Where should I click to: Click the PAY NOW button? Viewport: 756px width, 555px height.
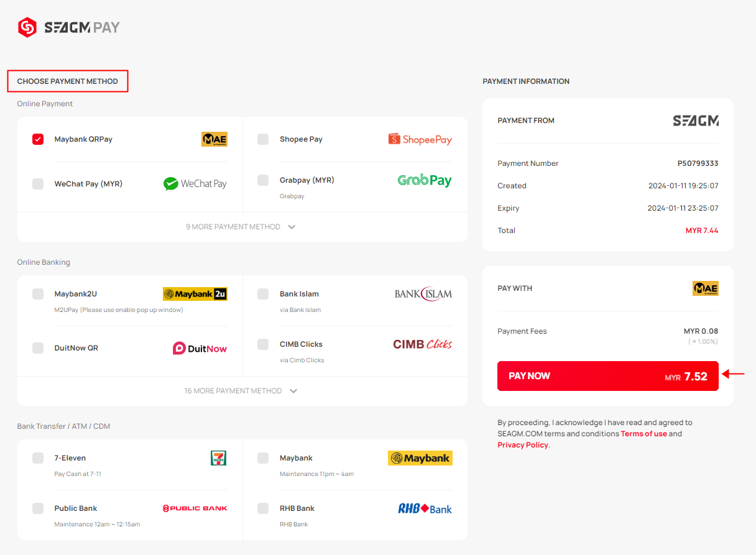[x=608, y=376]
